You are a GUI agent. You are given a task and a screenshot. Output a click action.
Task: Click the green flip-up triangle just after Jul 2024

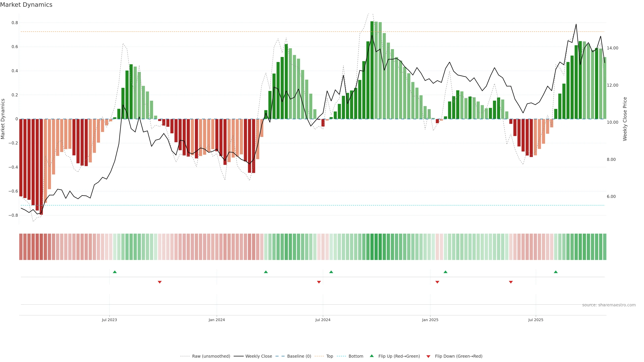[x=331, y=272]
